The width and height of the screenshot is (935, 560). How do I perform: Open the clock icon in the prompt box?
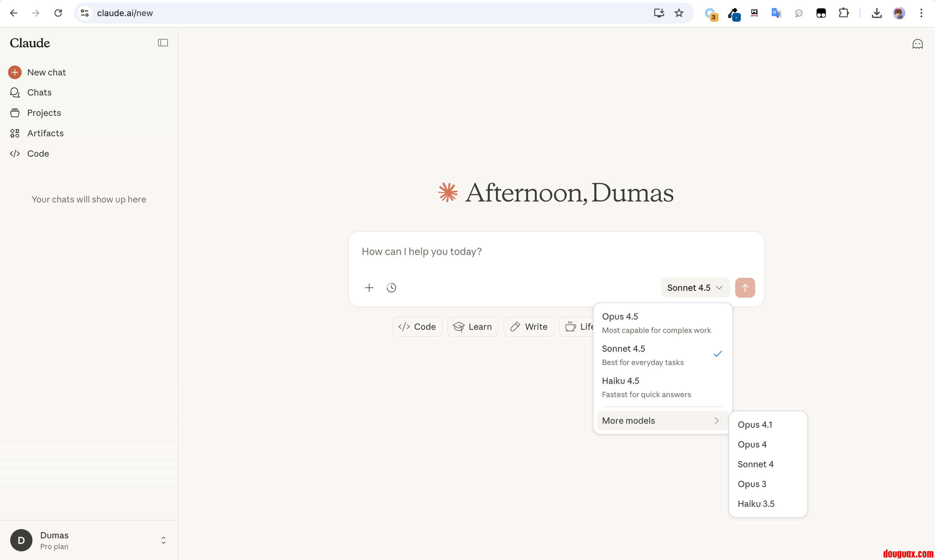pyautogui.click(x=391, y=287)
